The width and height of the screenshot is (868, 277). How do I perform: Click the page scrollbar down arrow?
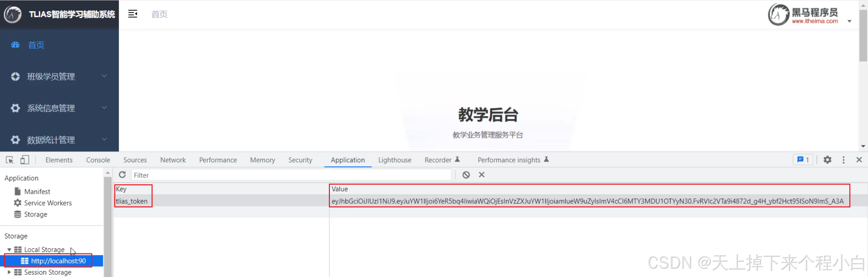(863, 146)
